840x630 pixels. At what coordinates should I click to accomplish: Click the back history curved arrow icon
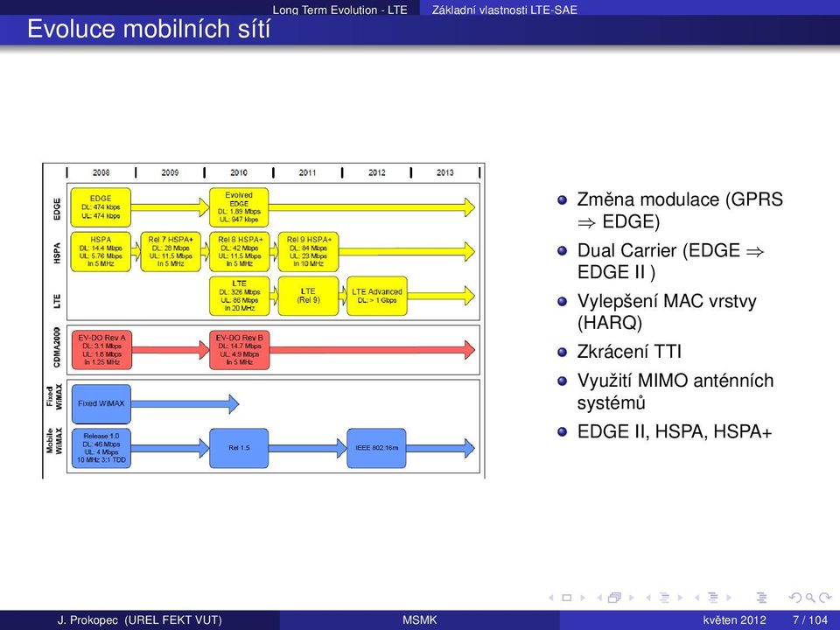(795, 598)
